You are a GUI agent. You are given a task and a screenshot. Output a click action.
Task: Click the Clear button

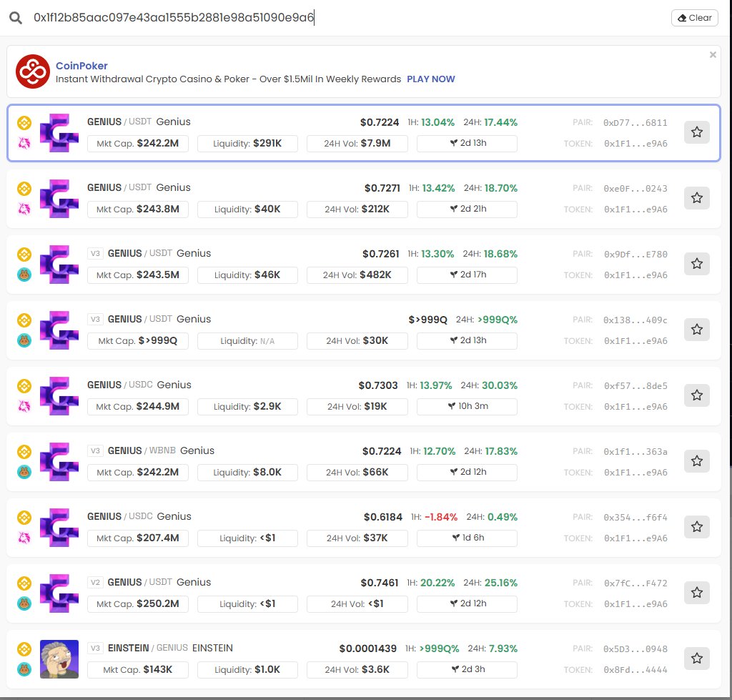point(694,18)
